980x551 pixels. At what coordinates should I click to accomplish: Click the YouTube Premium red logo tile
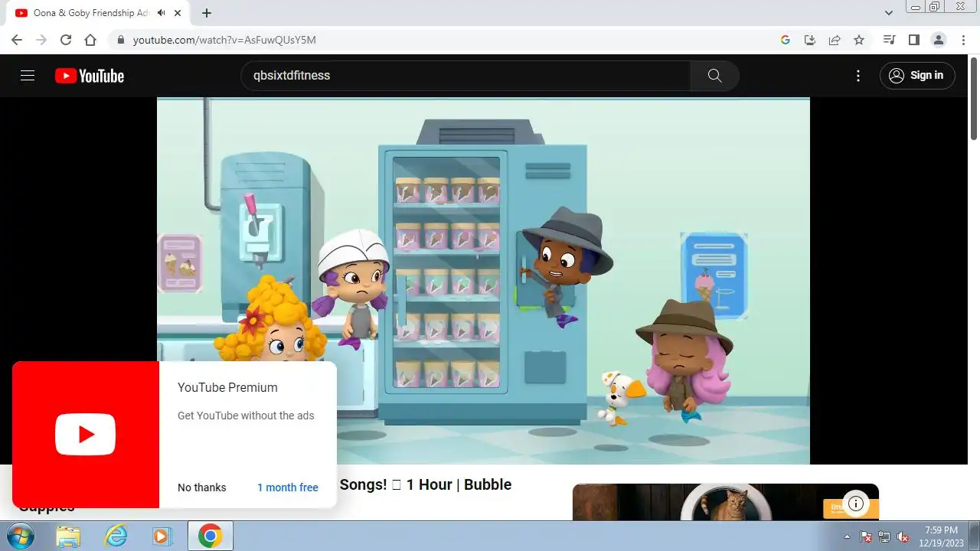(86, 435)
